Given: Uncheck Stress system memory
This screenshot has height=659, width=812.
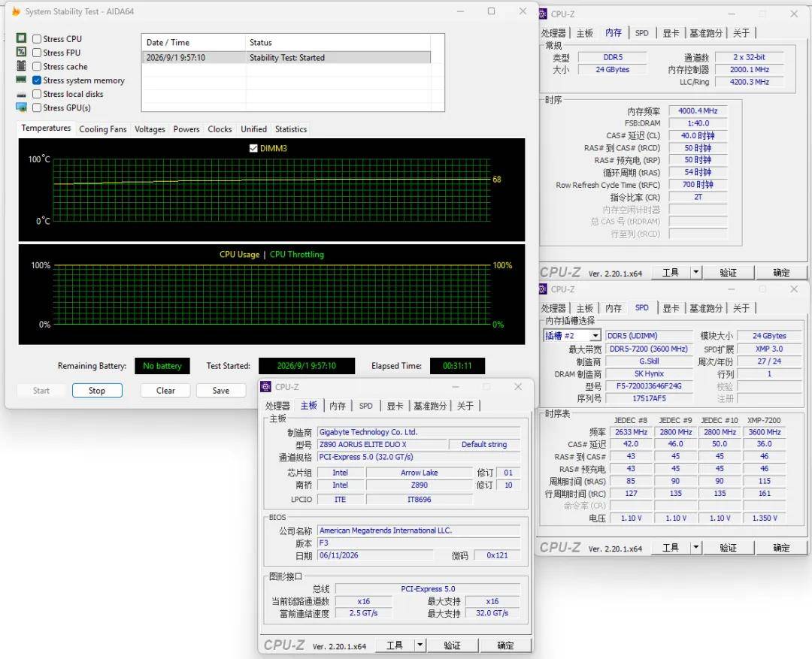Looking at the screenshot, I should point(37,80).
